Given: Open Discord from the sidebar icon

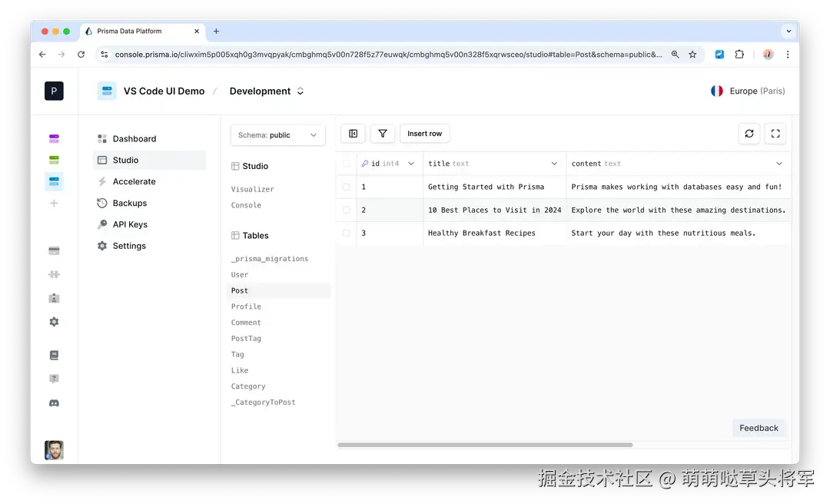Looking at the screenshot, I should 54,403.
